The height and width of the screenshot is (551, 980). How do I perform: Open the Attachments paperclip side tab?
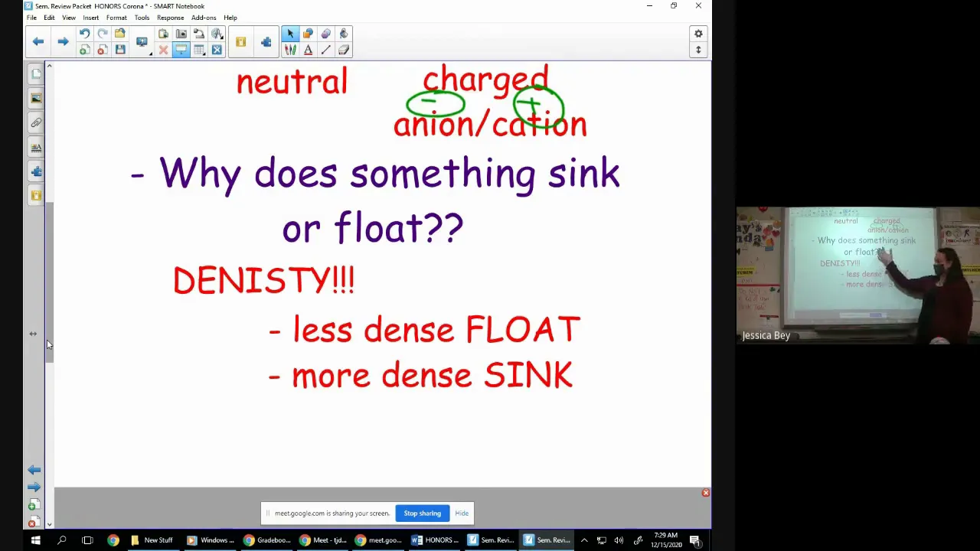click(x=36, y=123)
